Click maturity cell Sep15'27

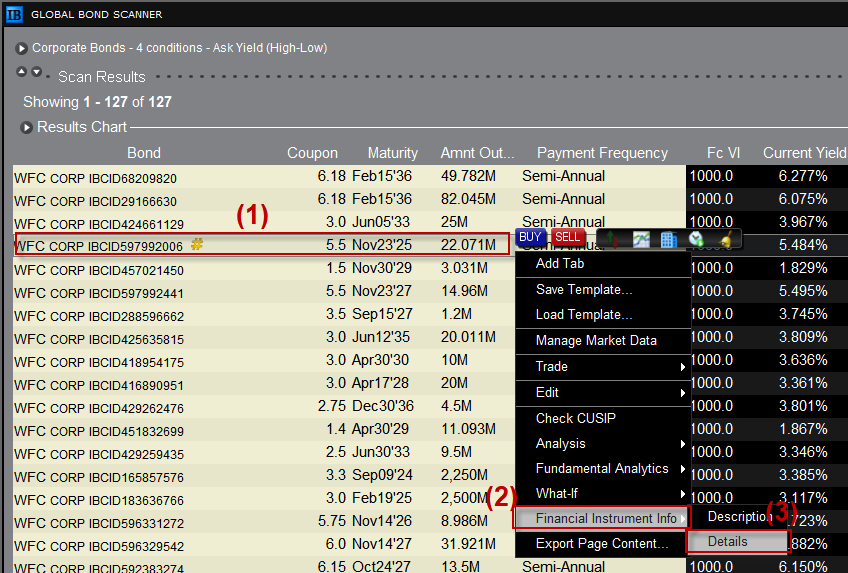pyautogui.click(x=382, y=314)
